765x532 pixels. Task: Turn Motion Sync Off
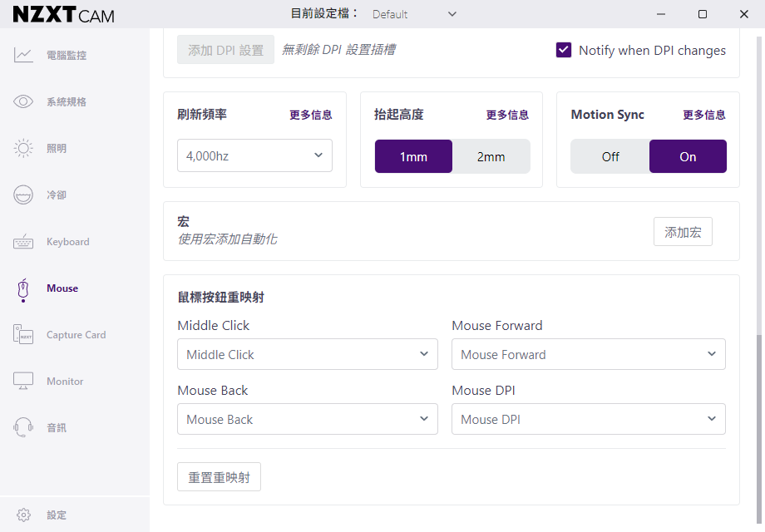[x=610, y=156]
